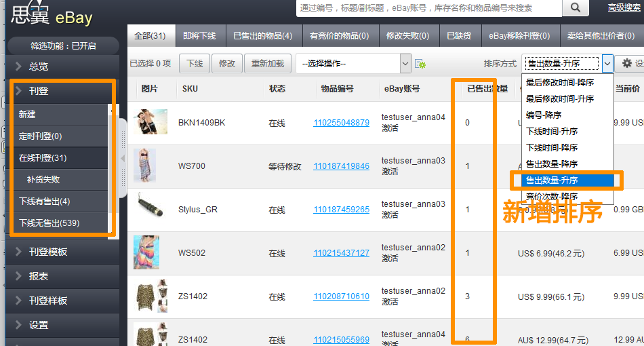Screen dimensions: 644x346
Task: Click thumbnail of BKN1409BK item
Action: pos(150,121)
